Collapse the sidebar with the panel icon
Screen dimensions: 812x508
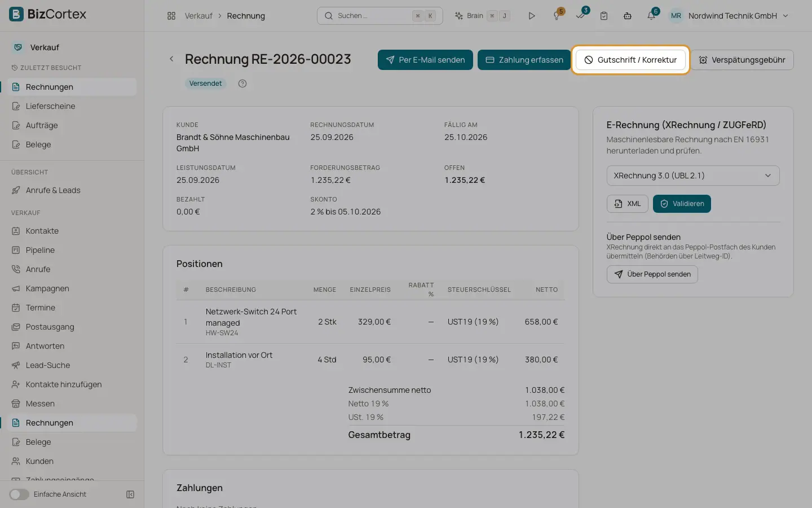click(x=130, y=494)
